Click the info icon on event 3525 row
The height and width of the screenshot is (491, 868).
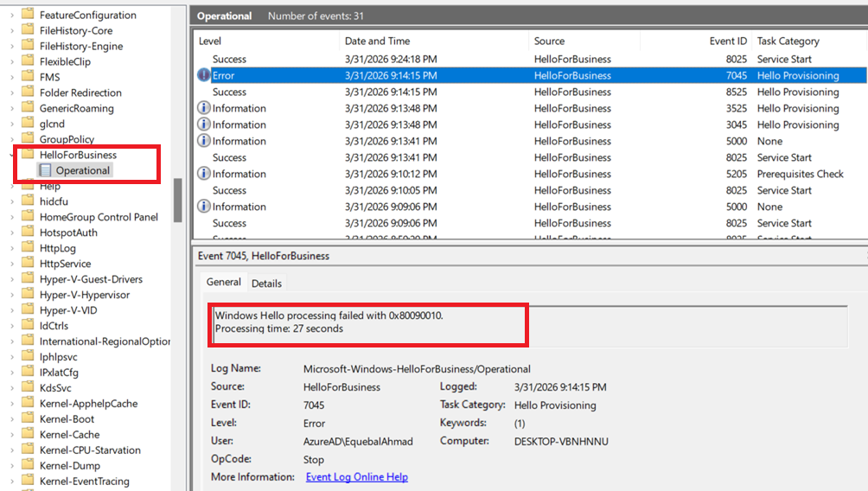204,108
